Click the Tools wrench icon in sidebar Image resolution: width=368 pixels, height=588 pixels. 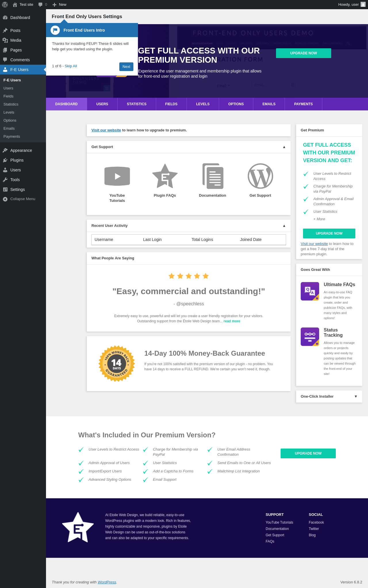tap(5, 180)
